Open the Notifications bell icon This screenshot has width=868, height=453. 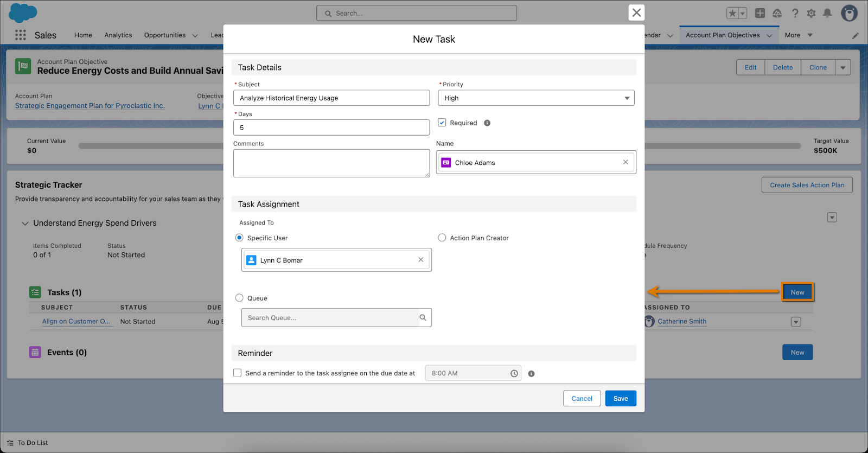827,13
